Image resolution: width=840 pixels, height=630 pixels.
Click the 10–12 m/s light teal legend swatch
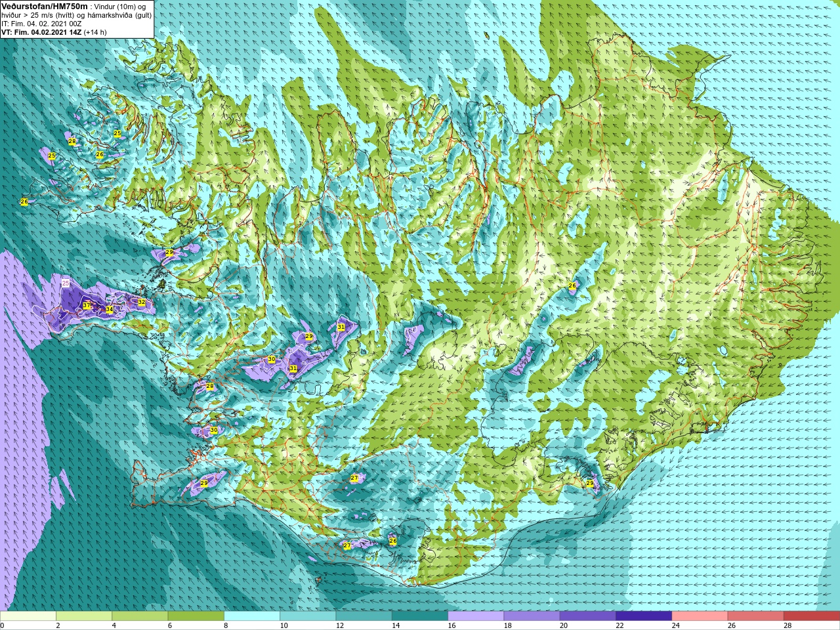(308, 616)
